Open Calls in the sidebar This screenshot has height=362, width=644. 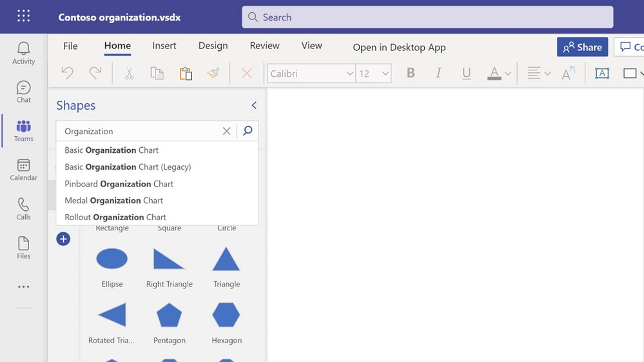coord(23,208)
